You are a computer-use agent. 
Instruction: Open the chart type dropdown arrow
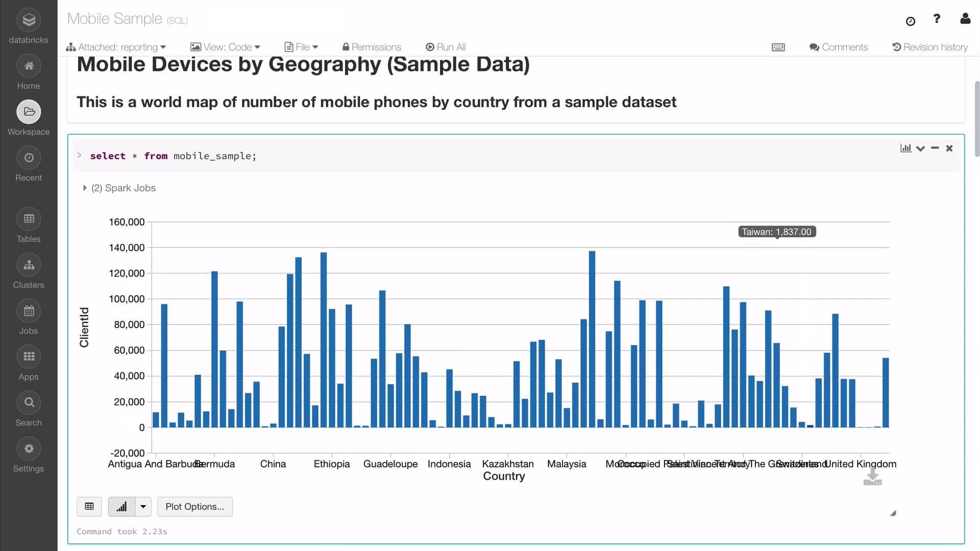pyautogui.click(x=143, y=507)
